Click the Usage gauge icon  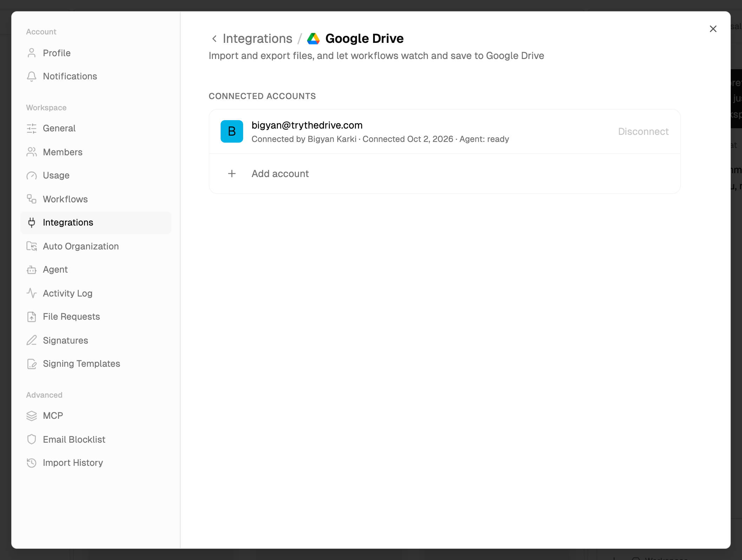pyautogui.click(x=32, y=175)
